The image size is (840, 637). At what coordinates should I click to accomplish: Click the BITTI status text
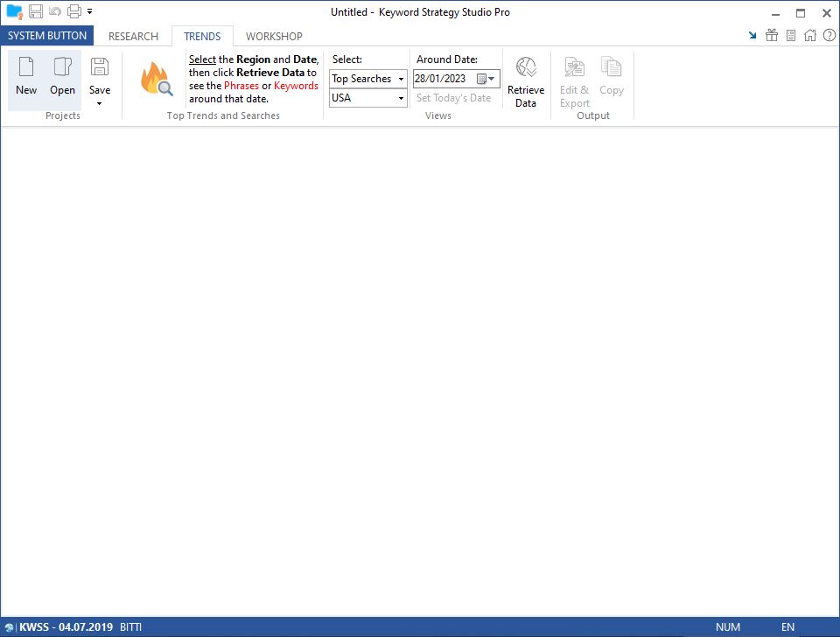pos(130,626)
